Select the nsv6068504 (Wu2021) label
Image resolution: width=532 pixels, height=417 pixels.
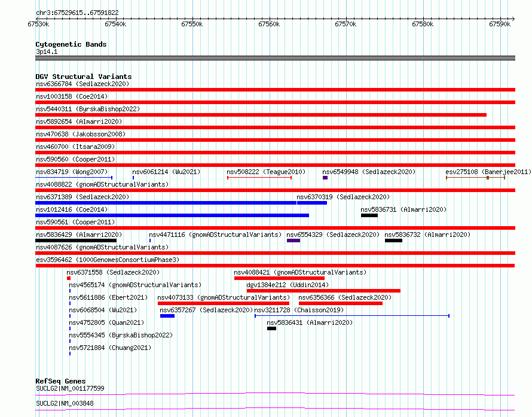tap(103, 310)
